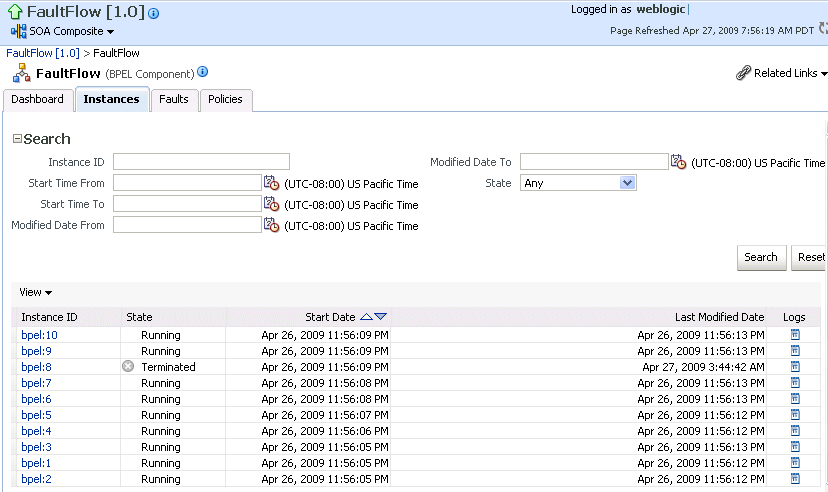This screenshot has height=492, width=828.
Task: Click the Related Links chain icon
Action: coord(743,73)
